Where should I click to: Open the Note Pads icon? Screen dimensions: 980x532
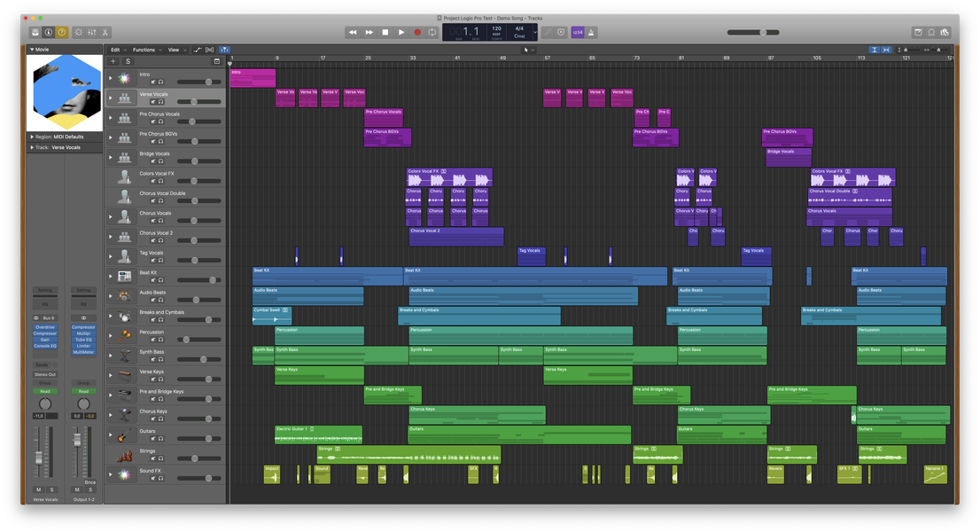pos(918,32)
